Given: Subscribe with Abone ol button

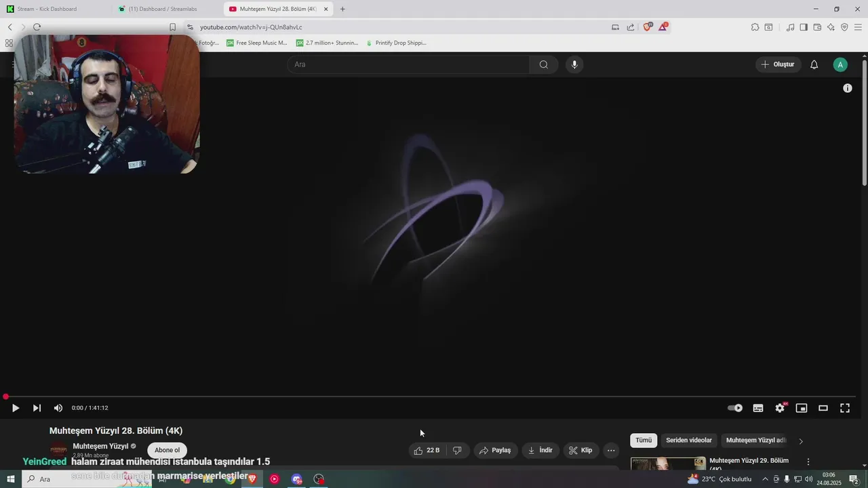Looking at the screenshot, I should point(167,450).
